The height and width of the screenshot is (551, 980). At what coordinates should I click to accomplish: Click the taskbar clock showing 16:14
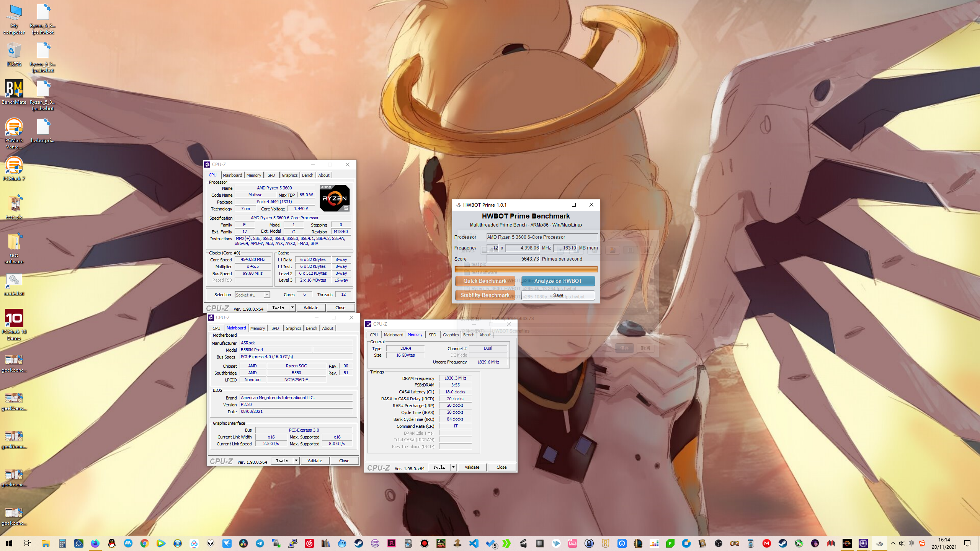coord(944,543)
